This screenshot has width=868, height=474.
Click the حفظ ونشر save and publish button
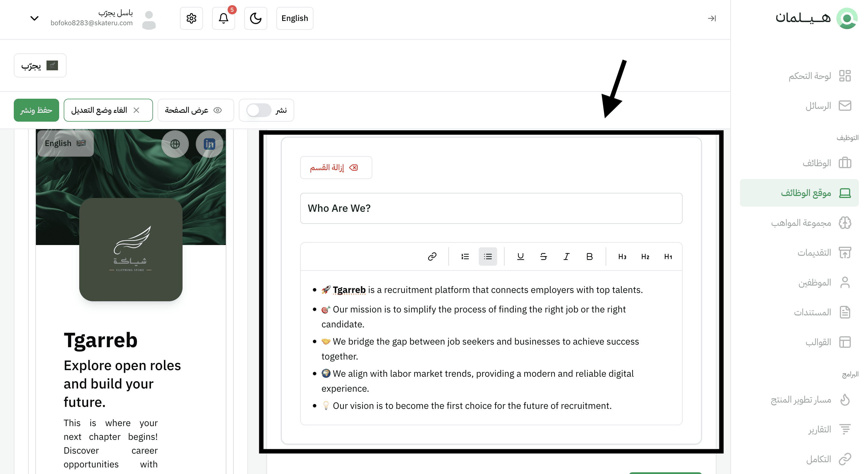(36, 110)
